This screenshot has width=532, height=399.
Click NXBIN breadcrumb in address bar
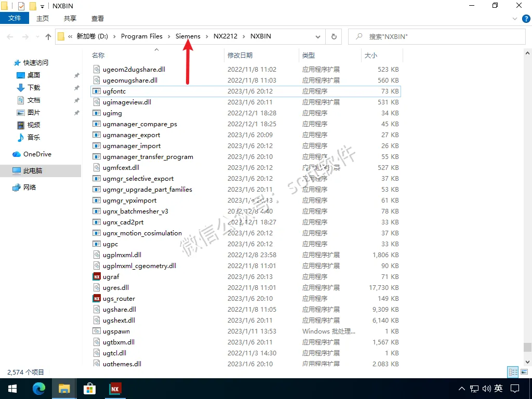pos(261,36)
